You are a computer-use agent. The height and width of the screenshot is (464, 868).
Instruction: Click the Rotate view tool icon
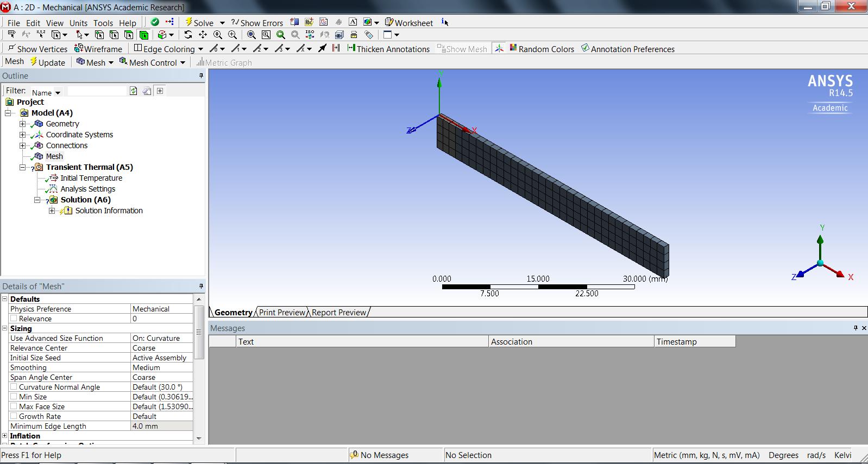(188, 35)
